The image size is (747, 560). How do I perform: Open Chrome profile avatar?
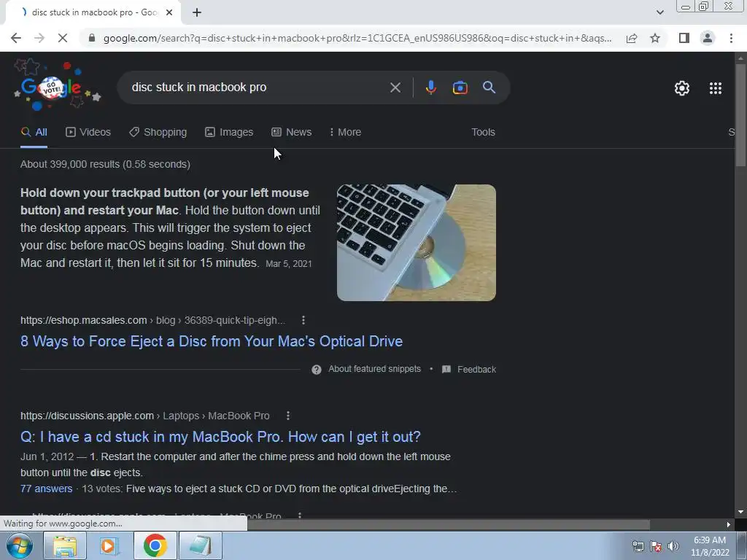point(708,38)
